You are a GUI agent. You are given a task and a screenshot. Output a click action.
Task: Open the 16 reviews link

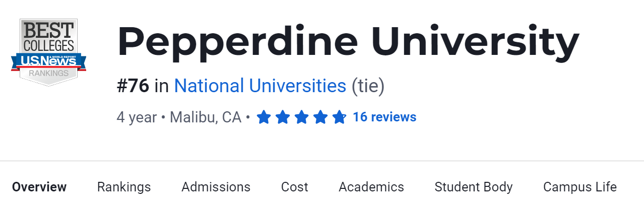point(384,117)
